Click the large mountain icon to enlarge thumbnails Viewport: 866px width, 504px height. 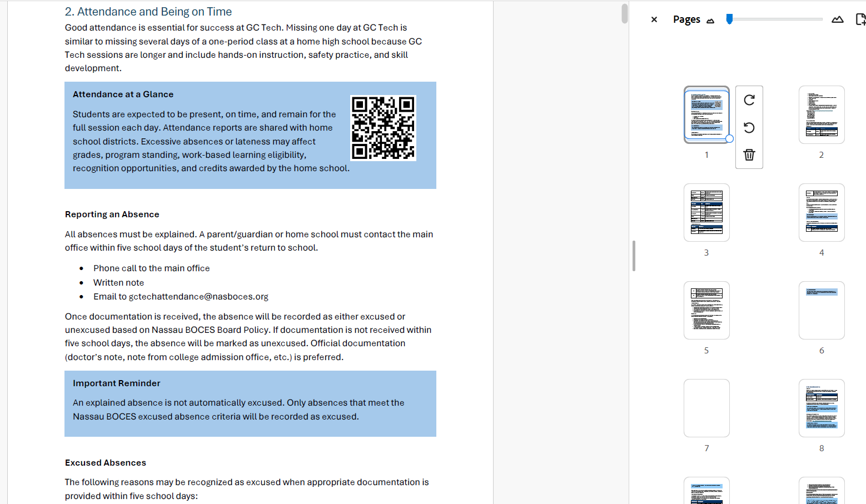[x=838, y=19]
